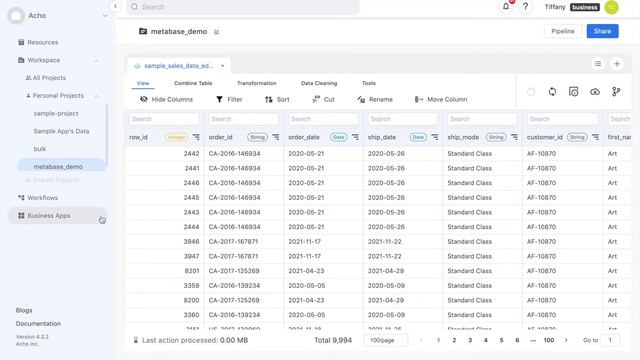Change the 100/page rows dropdown
This screenshot has width=640, height=360.
tap(386, 340)
